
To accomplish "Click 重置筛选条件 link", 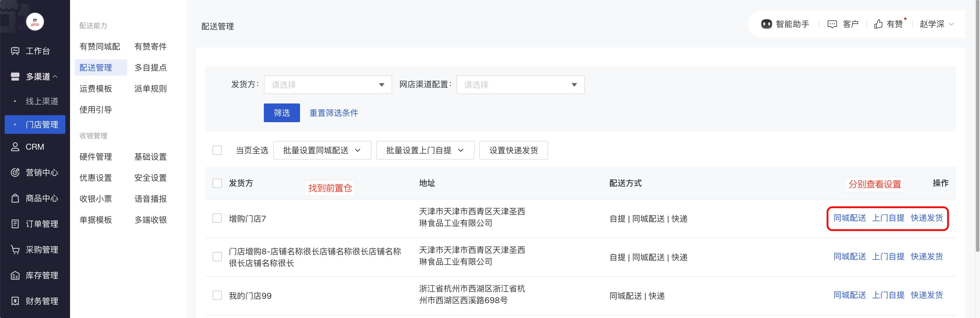I will tap(333, 113).
